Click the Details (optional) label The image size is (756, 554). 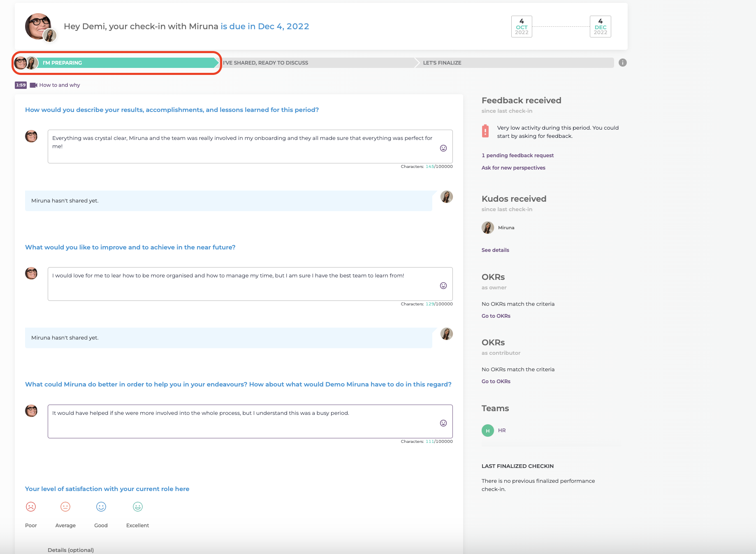pyautogui.click(x=71, y=550)
